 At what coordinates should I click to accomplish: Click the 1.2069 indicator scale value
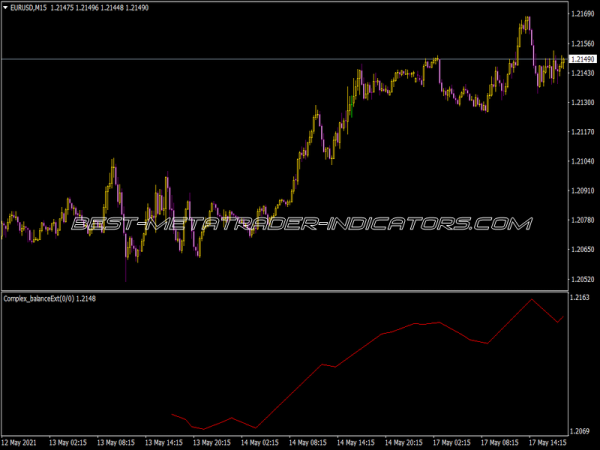tap(580, 430)
